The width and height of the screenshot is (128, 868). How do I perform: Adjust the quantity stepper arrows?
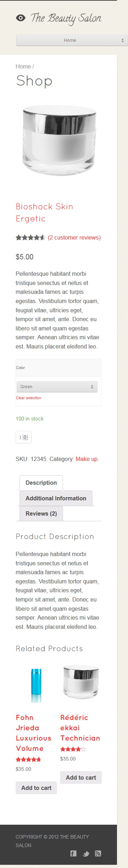pos(25,437)
